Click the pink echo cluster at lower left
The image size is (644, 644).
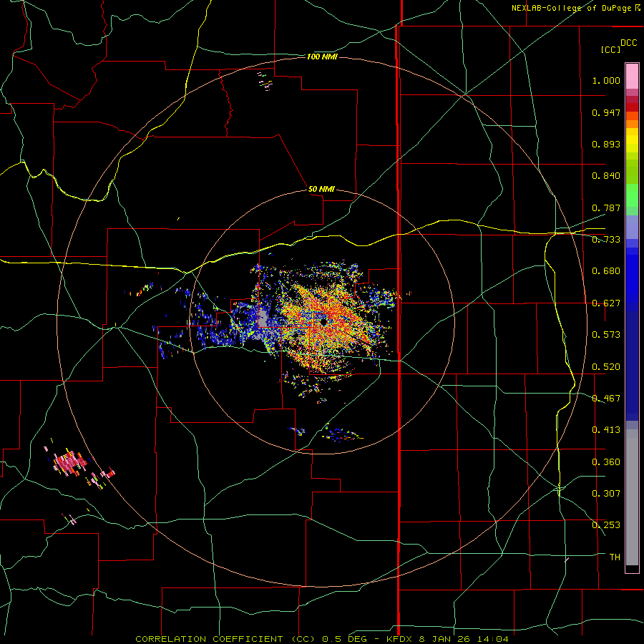pyautogui.click(x=69, y=462)
